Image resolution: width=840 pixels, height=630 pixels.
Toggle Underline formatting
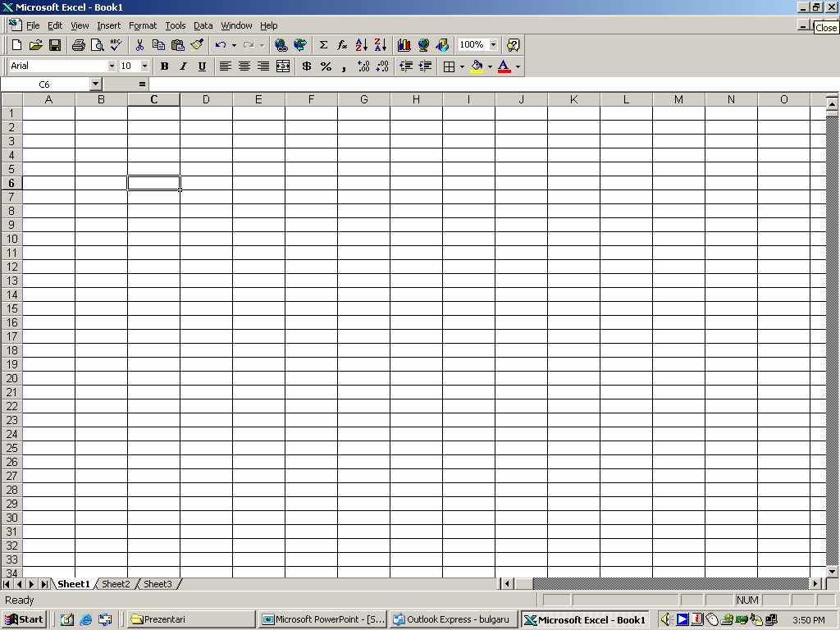[x=202, y=66]
